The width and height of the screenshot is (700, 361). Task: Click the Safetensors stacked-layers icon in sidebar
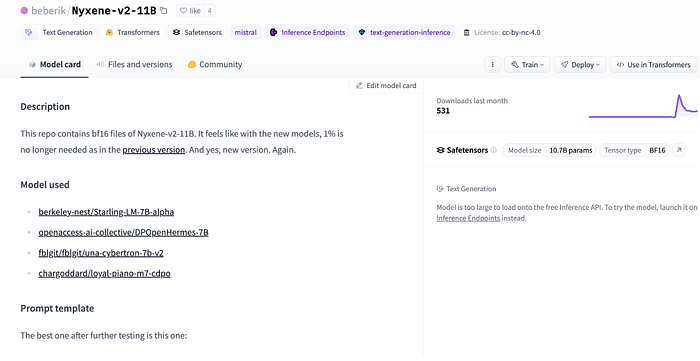click(440, 150)
